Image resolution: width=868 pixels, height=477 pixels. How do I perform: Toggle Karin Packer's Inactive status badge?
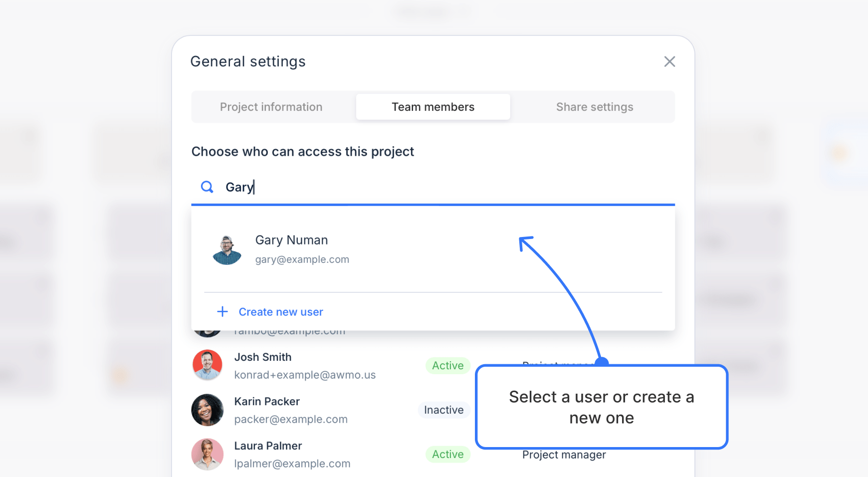(444, 410)
